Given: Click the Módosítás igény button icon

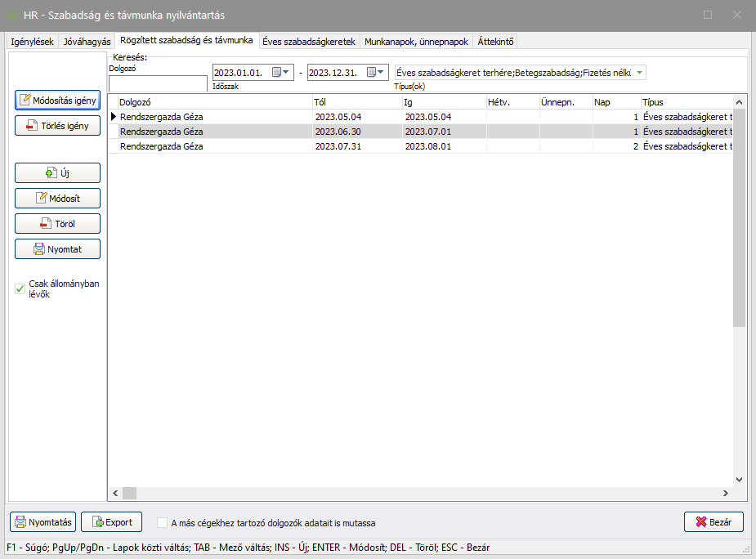Looking at the screenshot, I should coord(25,101).
